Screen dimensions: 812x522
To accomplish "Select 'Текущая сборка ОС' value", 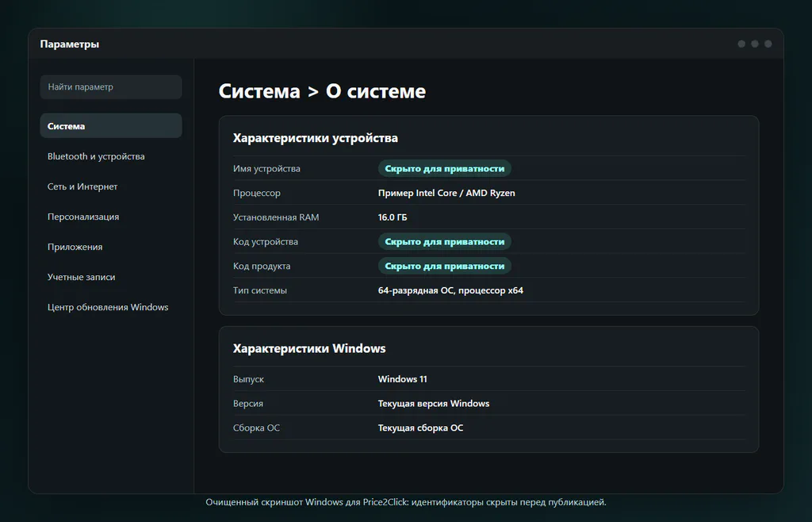I will 420,428.
